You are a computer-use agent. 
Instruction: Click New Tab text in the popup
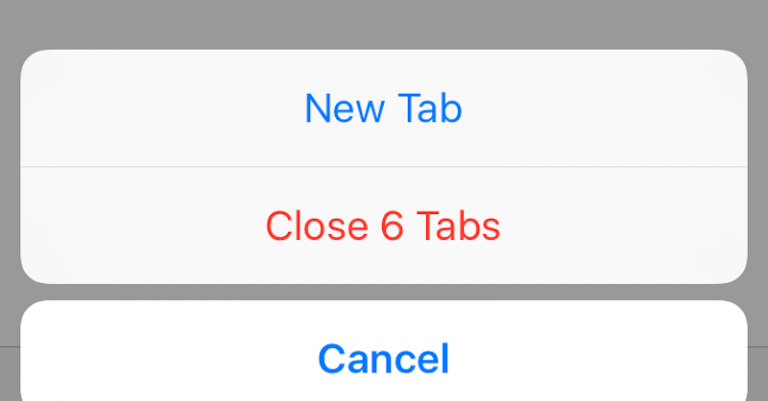point(384,108)
